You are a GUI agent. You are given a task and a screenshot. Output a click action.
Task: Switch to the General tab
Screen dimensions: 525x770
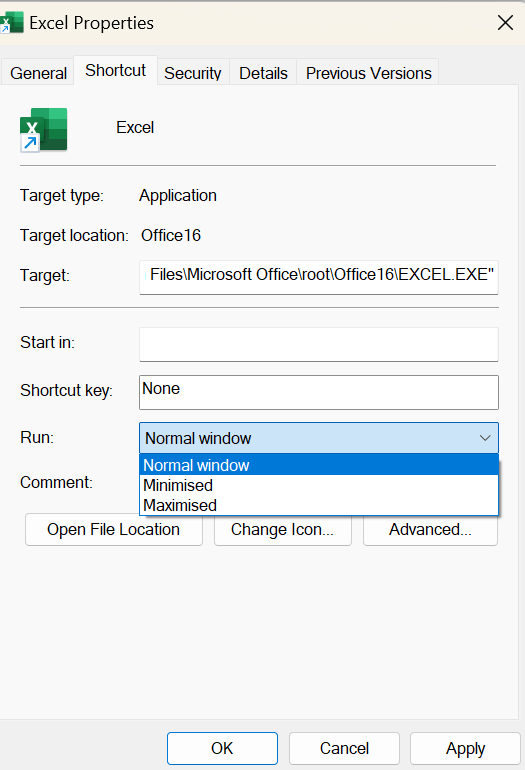tap(38, 73)
